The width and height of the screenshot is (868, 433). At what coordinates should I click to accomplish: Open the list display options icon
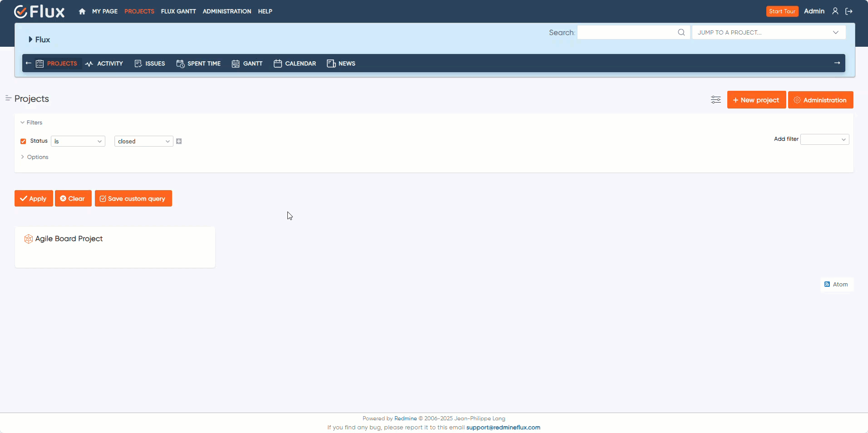tap(716, 100)
